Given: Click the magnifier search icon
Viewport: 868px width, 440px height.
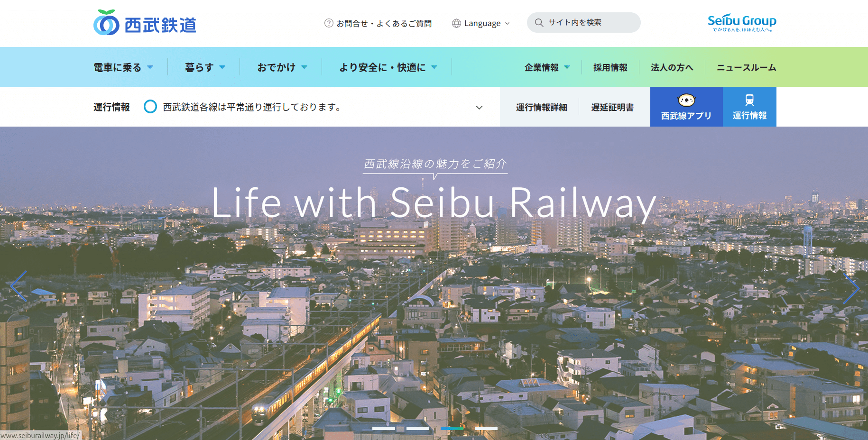Looking at the screenshot, I should coord(539,22).
